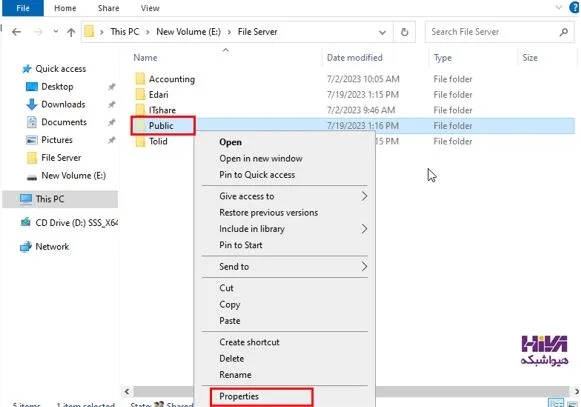Click the Up one level arrow
This screenshot has width=581, height=407.
pos(71,32)
